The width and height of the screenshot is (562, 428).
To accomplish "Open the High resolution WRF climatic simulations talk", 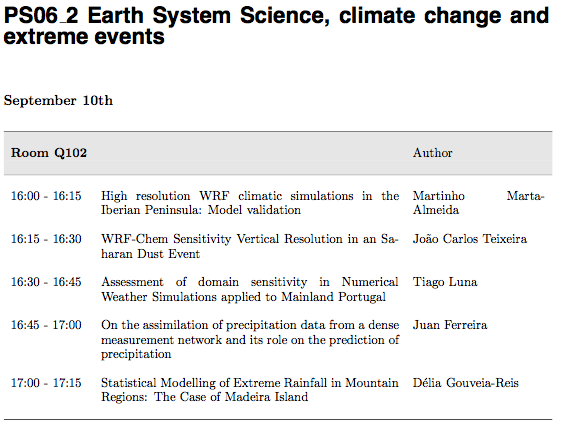I will (x=250, y=203).
